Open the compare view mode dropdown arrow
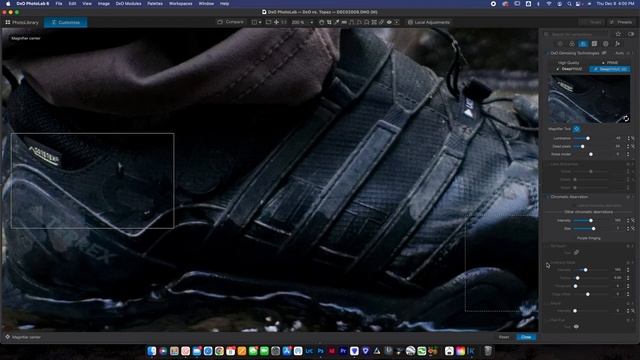This screenshot has height=360, width=640. point(260,22)
